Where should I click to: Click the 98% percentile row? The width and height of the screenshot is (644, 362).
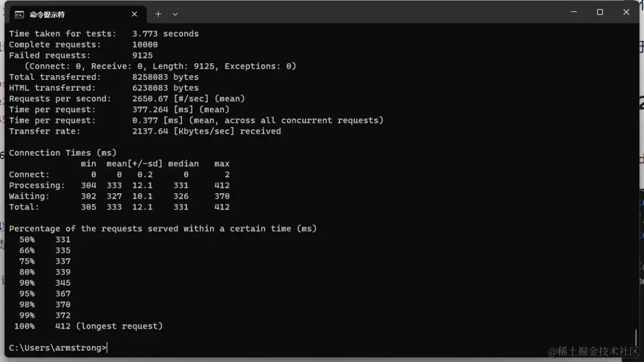(45, 305)
